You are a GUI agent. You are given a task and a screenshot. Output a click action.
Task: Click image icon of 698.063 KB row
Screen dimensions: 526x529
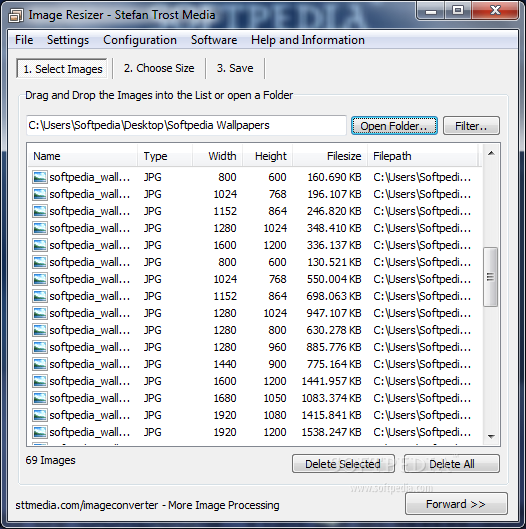click(x=39, y=296)
